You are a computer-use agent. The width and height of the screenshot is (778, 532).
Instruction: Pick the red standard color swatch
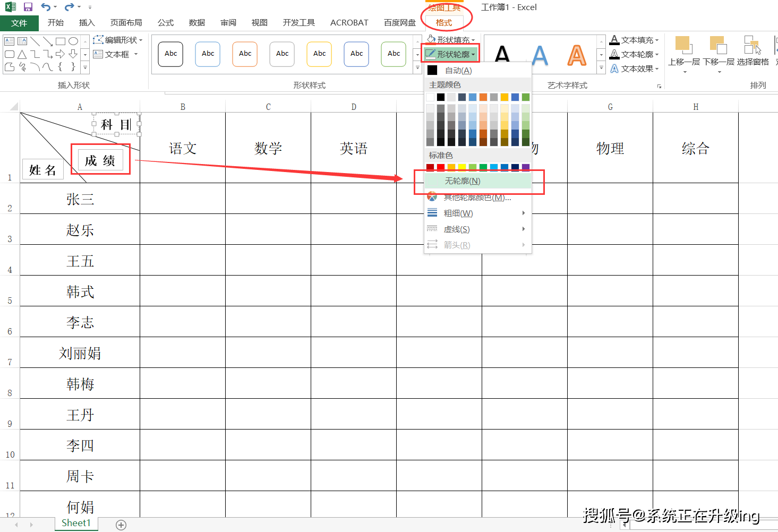coord(441,167)
